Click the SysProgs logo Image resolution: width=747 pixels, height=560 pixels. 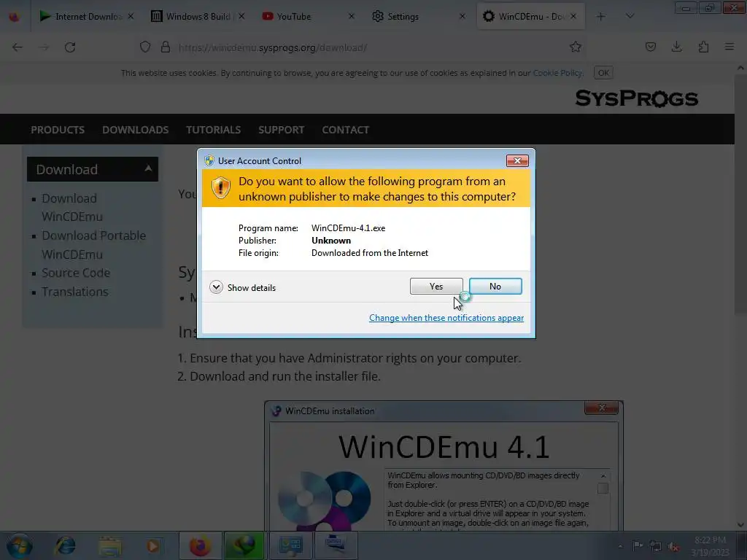(636, 98)
